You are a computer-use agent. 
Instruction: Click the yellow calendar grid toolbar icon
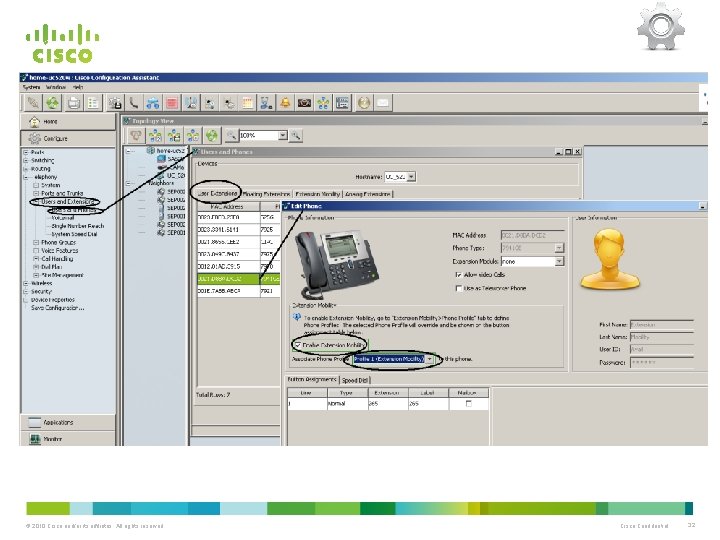tap(248, 103)
